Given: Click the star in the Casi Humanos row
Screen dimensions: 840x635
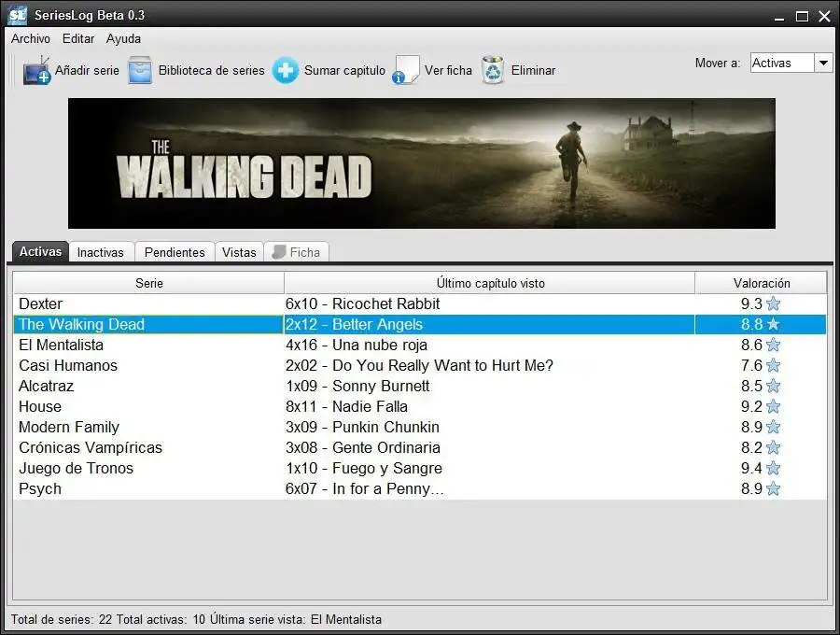Looking at the screenshot, I should 773,365.
